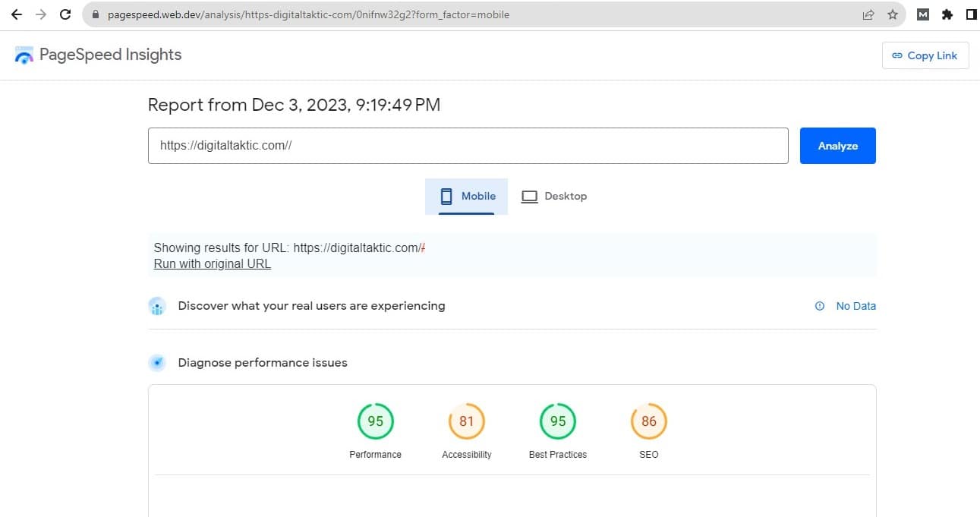This screenshot has height=517, width=980.
Task: Bookmark this page with the star icon
Action: [x=893, y=14]
